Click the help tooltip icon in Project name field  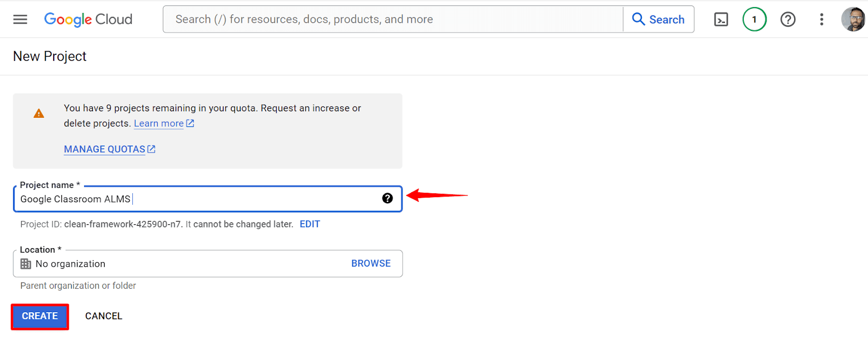[387, 198]
